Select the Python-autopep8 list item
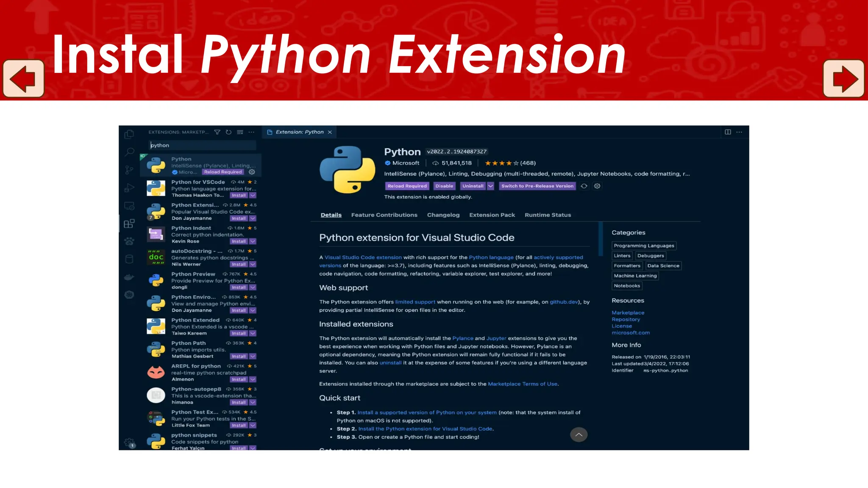The image size is (868, 488). click(x=201, y=396)
